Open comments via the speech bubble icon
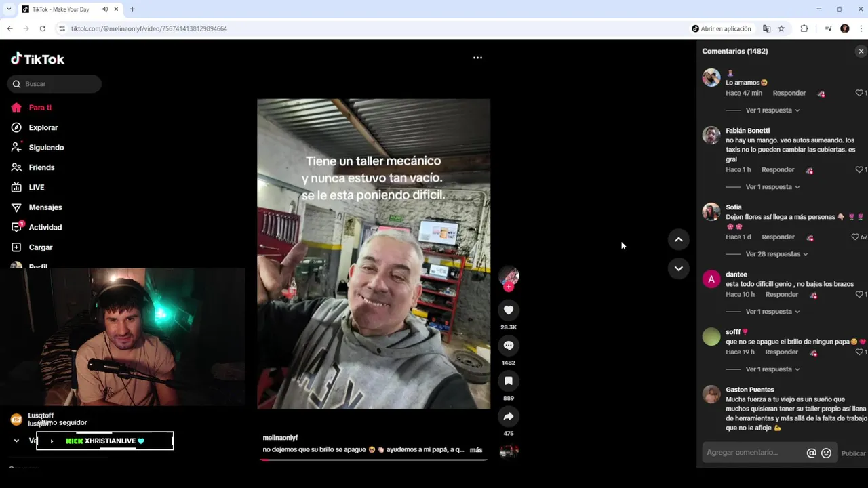The height and width of the screenshot is (488, 868). (x=509, y=346)
